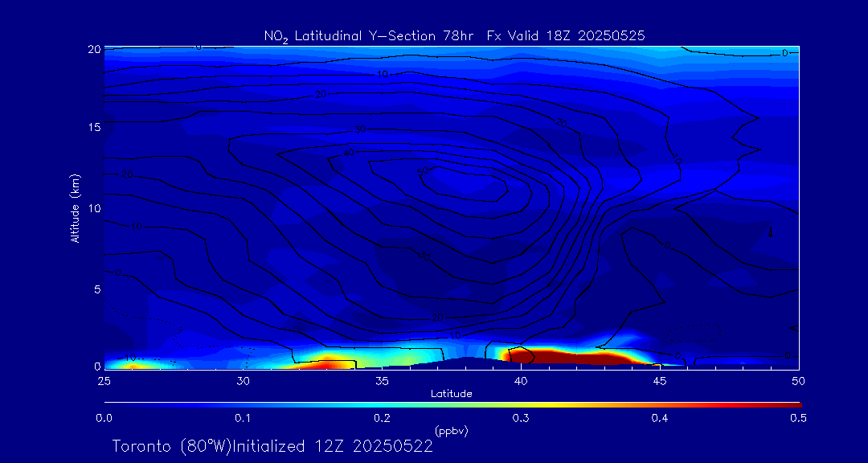Select altitude axis tick label "0" at bottom
Screen dimensions: 868x463
pos(97,366)
